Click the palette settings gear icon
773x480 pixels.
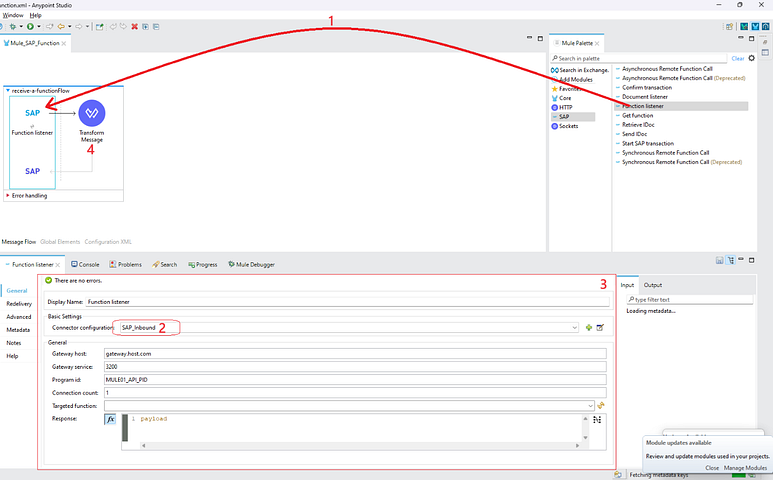coord(751,58)
